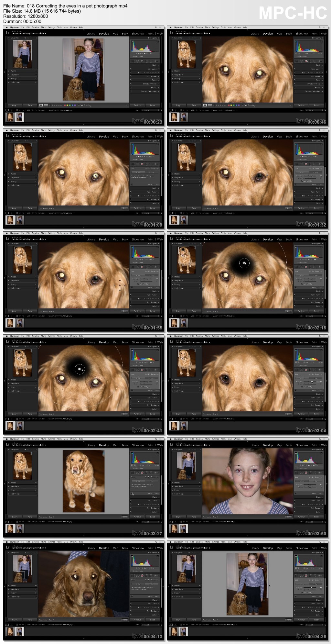Viewport: 331px width, 644px height.
Task: Click Close in Red Eye panel, 00:01:32 frame
Action: point(320,184)
